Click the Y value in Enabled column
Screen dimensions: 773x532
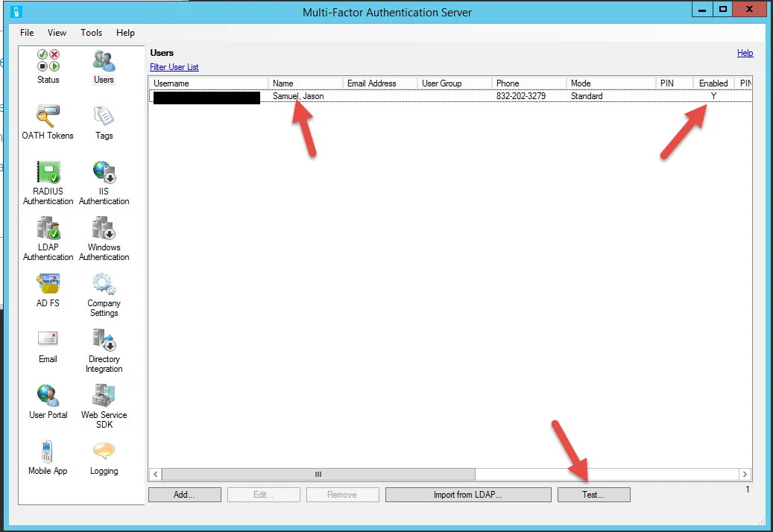pos(713,96)
